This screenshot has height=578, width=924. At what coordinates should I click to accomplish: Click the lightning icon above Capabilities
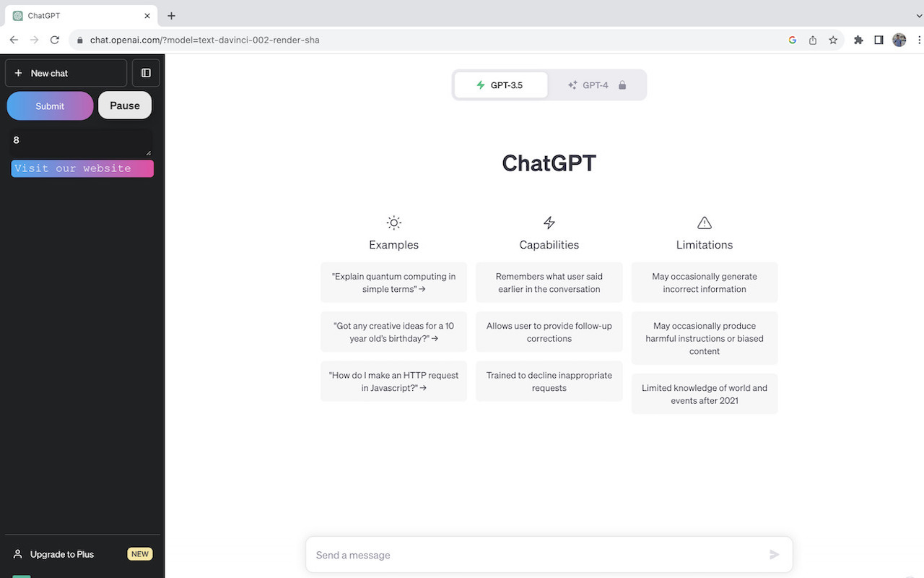[x=549, y=223]
